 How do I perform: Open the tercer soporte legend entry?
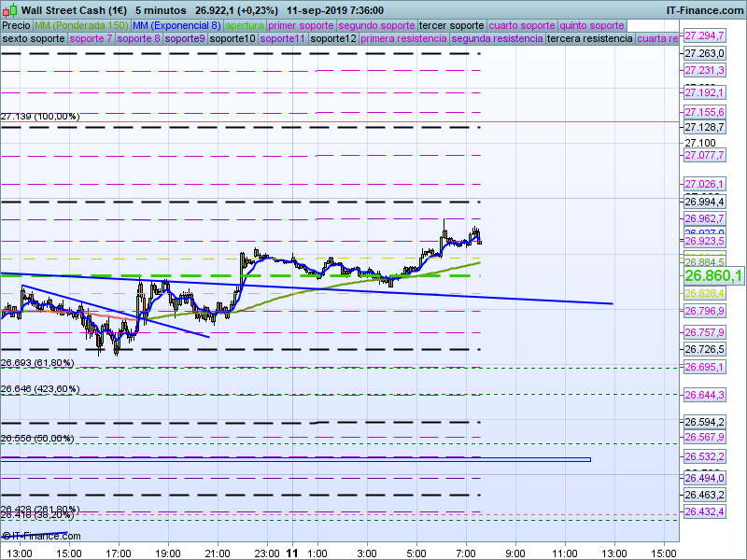452,26
